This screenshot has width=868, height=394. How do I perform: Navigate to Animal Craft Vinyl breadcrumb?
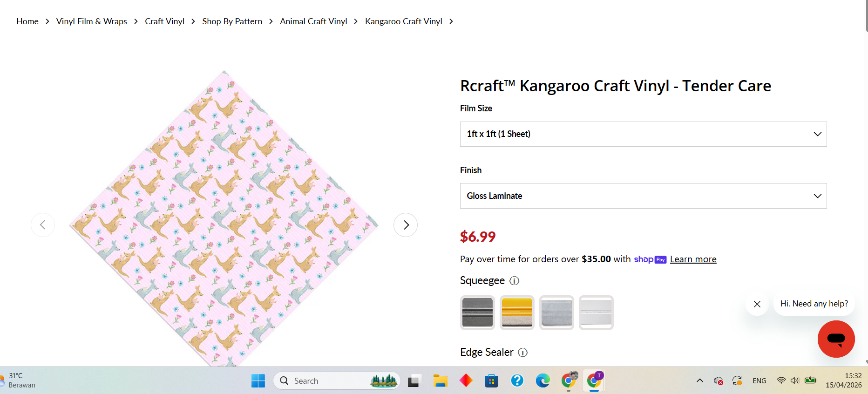click(x=313, y=21)
